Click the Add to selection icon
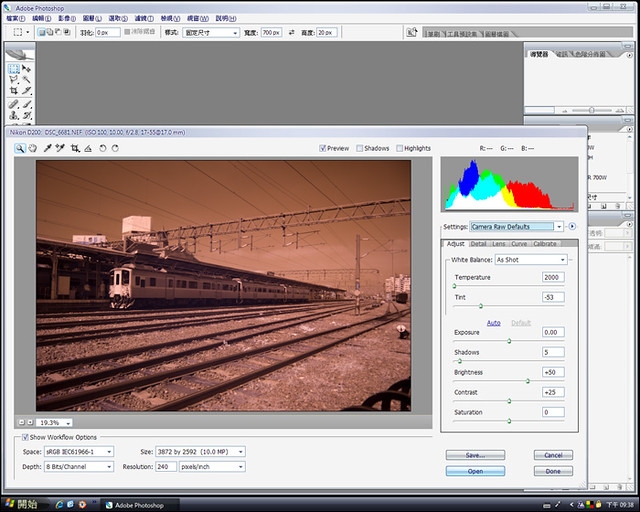Screen dimensions: 640x512 (50, 32)
